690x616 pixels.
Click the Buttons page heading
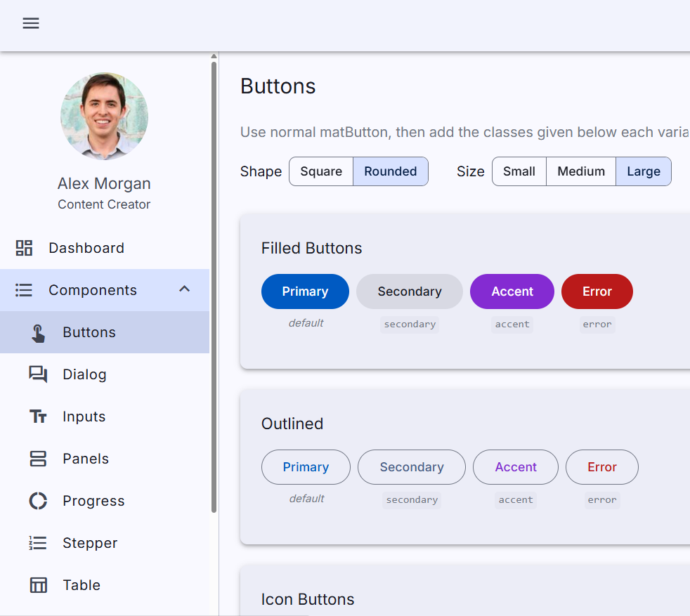[278, 86]
